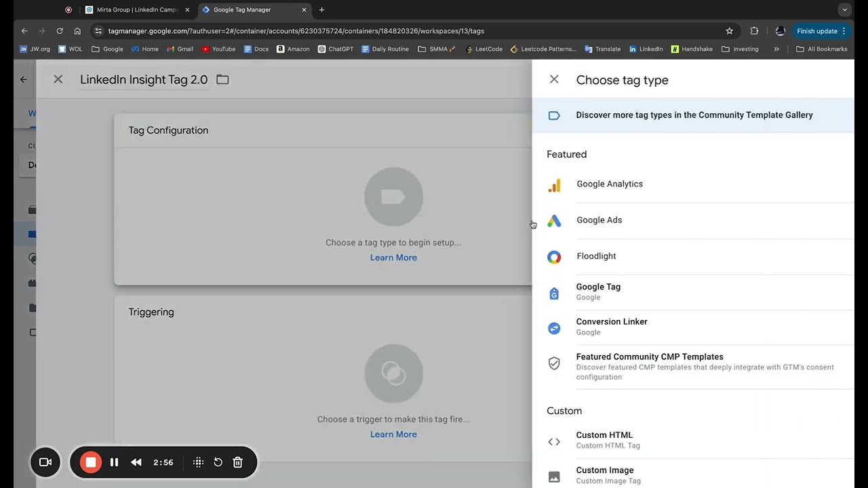Click the folder icon beside tag name
868x488 pixels.
222,79
